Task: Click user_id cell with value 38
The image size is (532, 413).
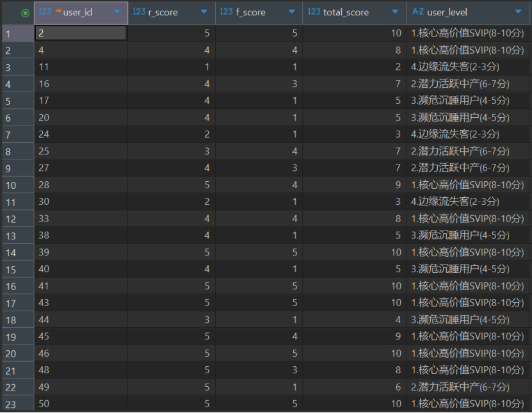Action: (81, 236)
